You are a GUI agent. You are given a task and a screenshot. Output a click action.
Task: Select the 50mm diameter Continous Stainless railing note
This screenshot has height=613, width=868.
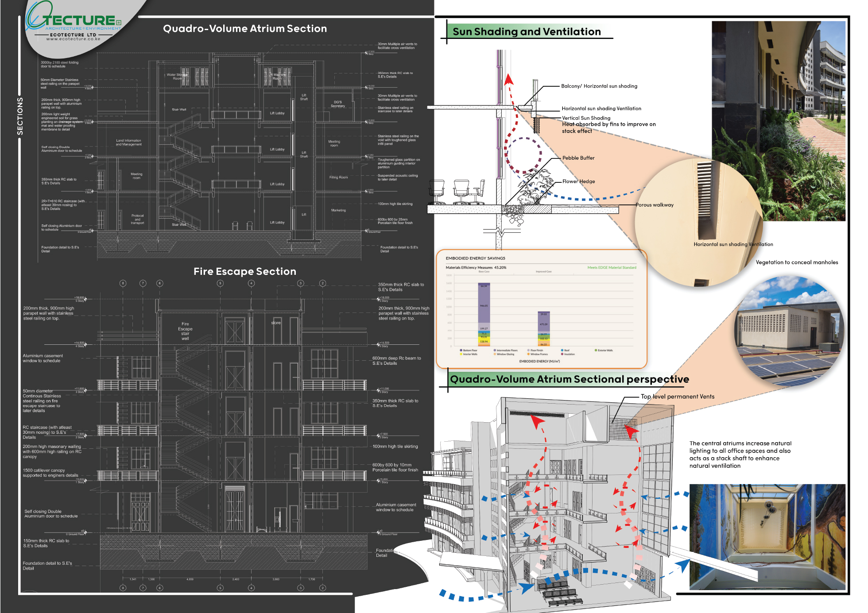(42, 401)
